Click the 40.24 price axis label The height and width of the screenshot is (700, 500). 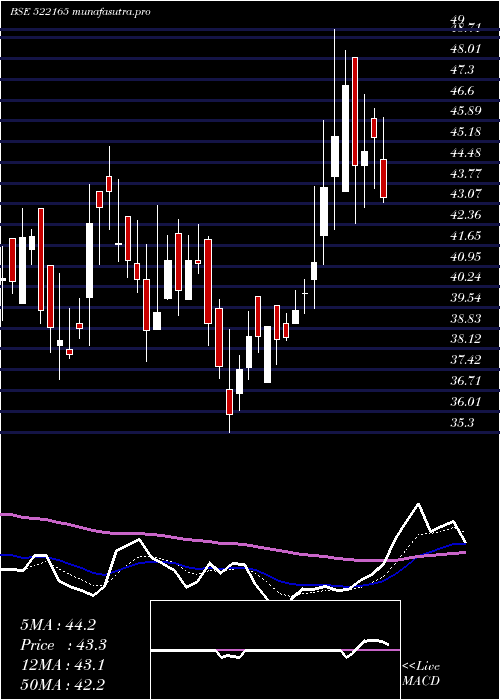tap(466, 277)
